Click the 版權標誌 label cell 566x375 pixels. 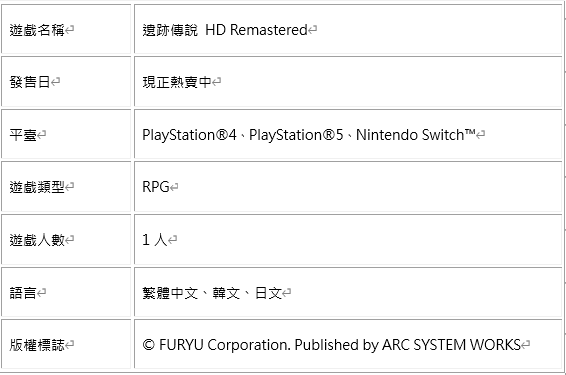pos(66,344)
